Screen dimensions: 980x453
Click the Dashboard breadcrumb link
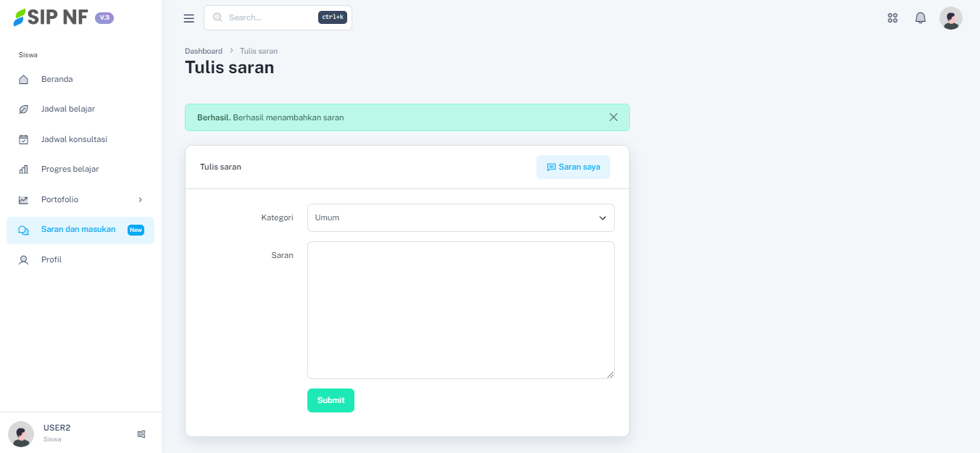pyautogui.click(x=204, y=51)
